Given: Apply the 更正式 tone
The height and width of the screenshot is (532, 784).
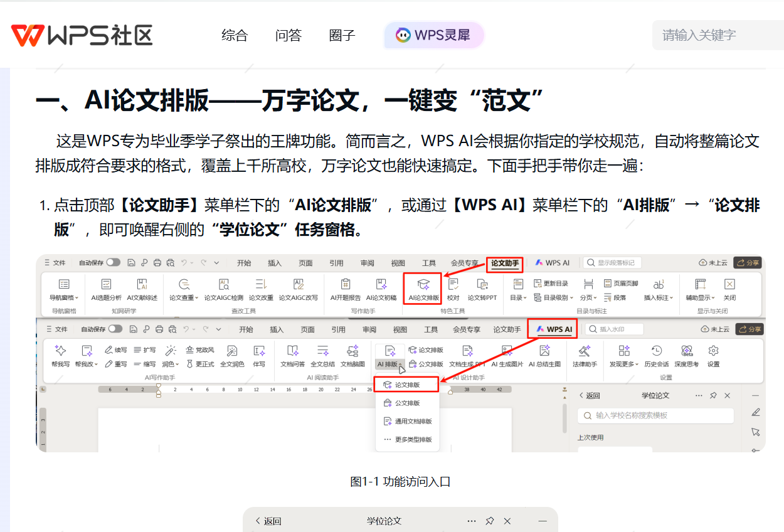Looking at the screenshot, I should pos(201,364).
